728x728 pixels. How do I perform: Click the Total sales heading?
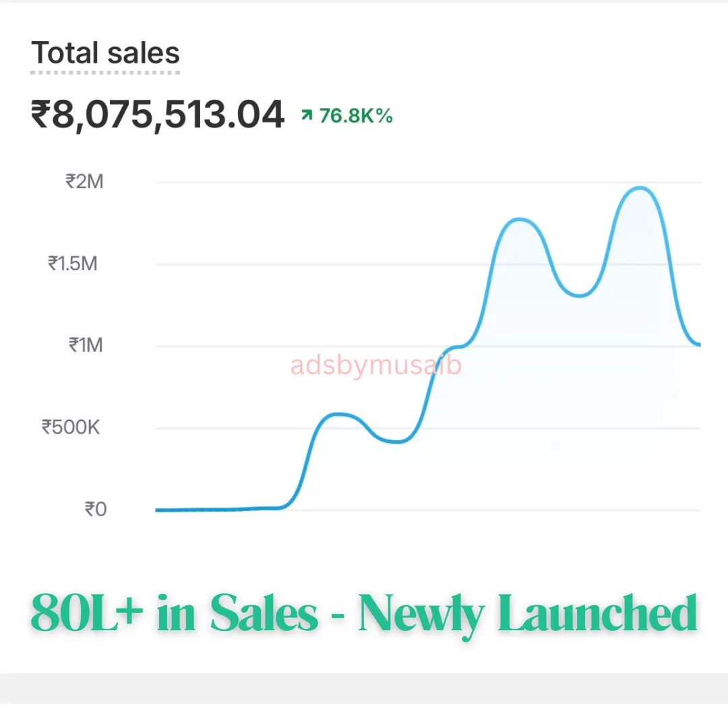(105, 53)
